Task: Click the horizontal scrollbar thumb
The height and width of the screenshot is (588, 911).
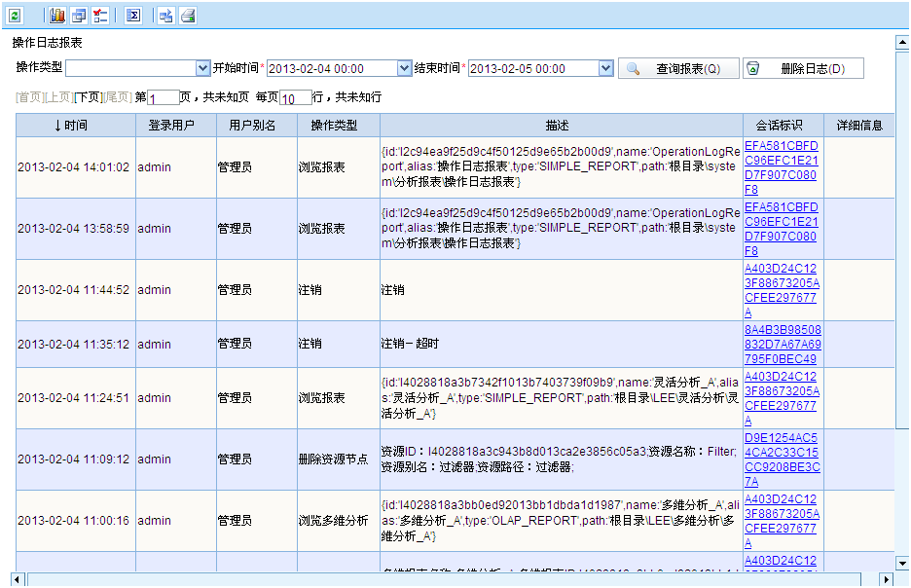Action: click(444, 579)
